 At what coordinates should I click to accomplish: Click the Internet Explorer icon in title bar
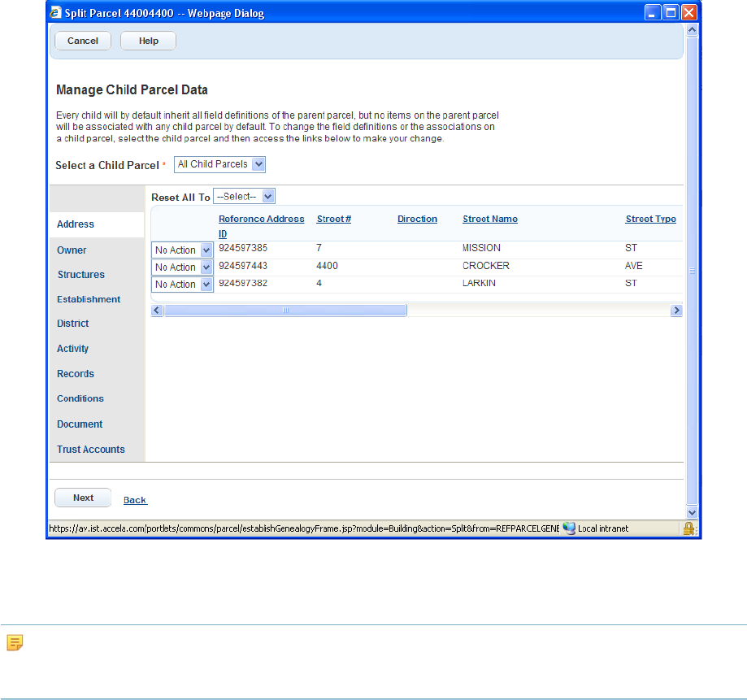tap(56, 12)
